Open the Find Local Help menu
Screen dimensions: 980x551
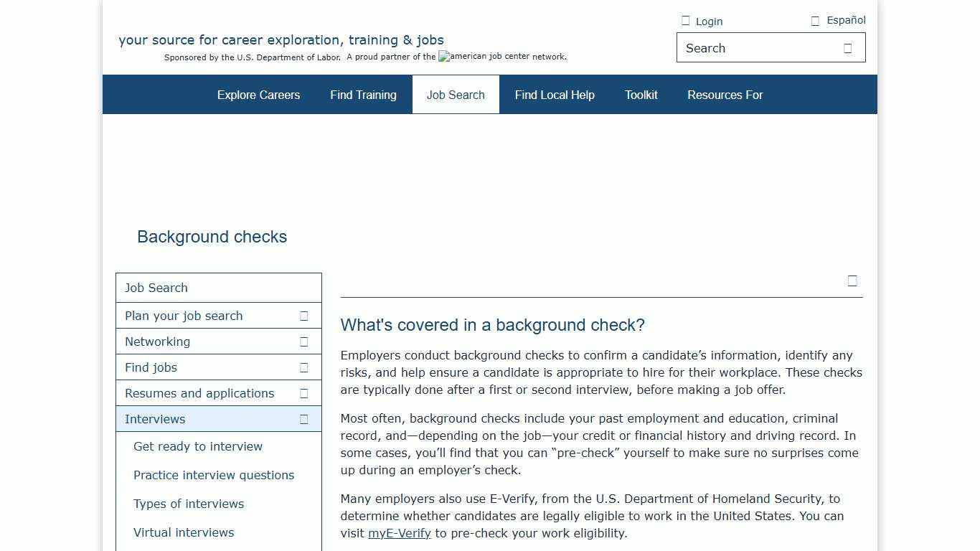555,95
